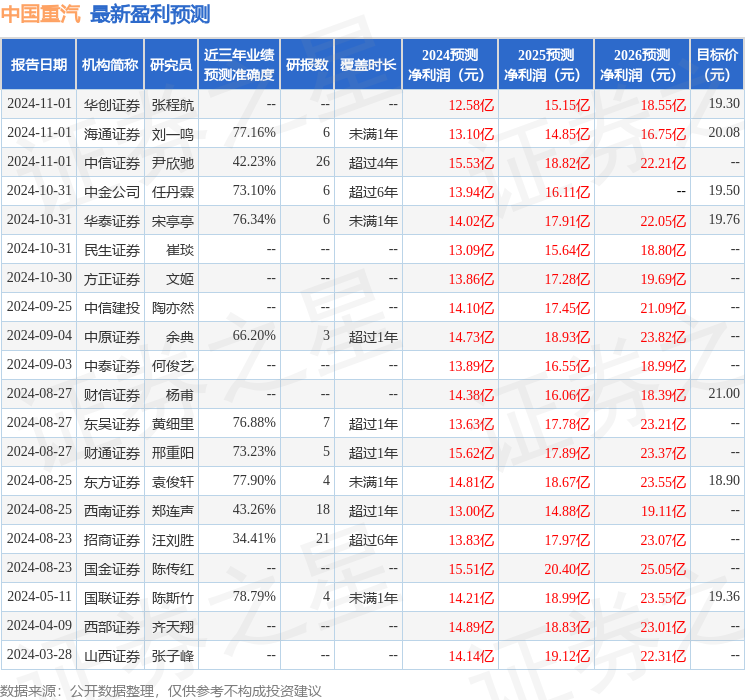Click the 最新盈利预测 title text

(x=150, y=14)
